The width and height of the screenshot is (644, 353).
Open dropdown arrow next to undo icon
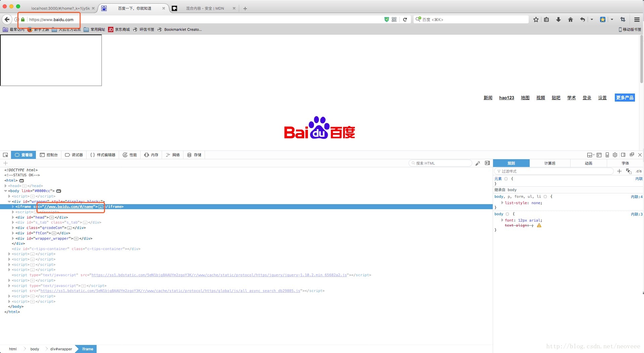[592, 19]
